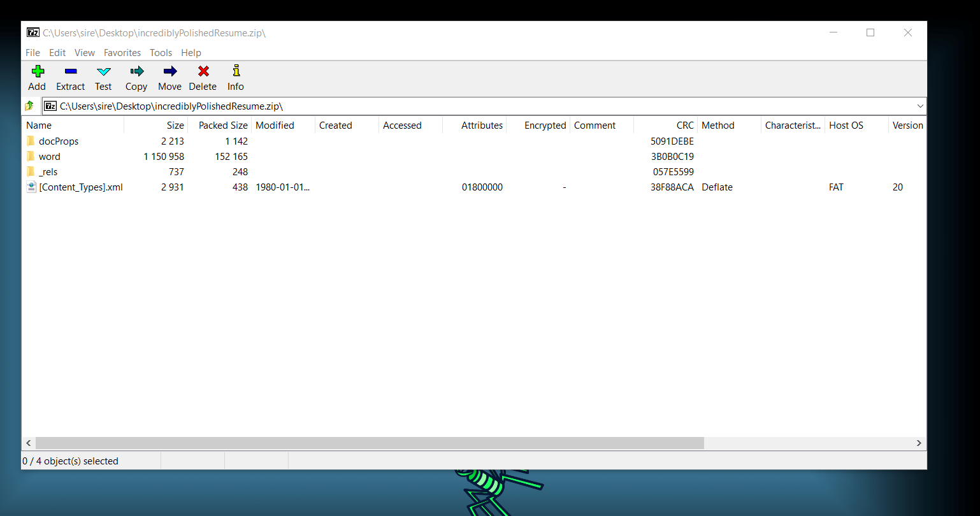Open the File menu
The image size is (980, 516).
32,53
